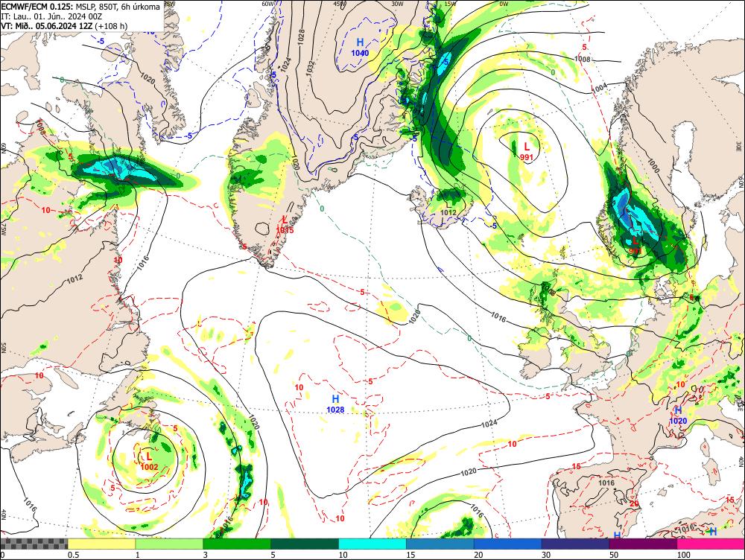Click the 1024 isobar label southeast of the Atlantic high
This screenshot has height=560, width=745.
point(489,423)
